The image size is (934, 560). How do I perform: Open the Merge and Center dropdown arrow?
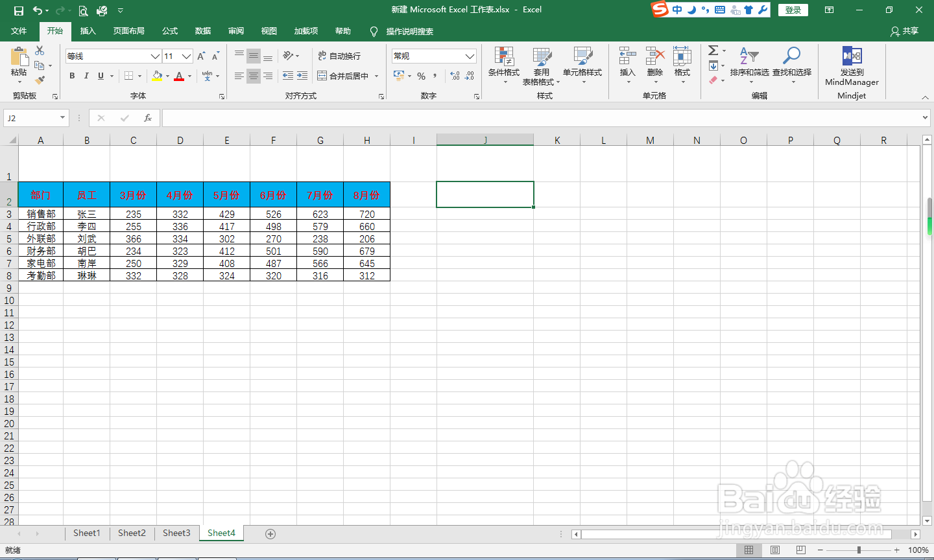coord(376,76)
